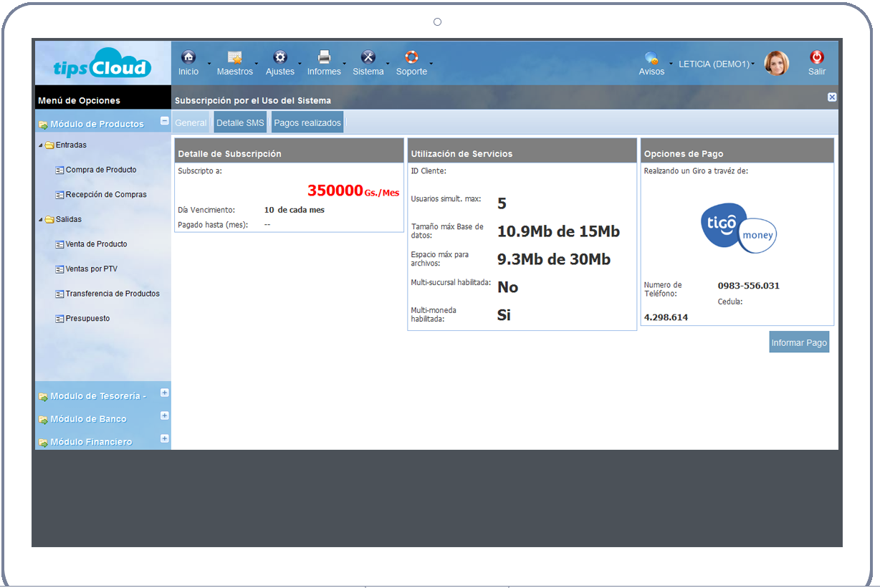Click the Salir power icon

pyautogui.click(x=816, y=57)
